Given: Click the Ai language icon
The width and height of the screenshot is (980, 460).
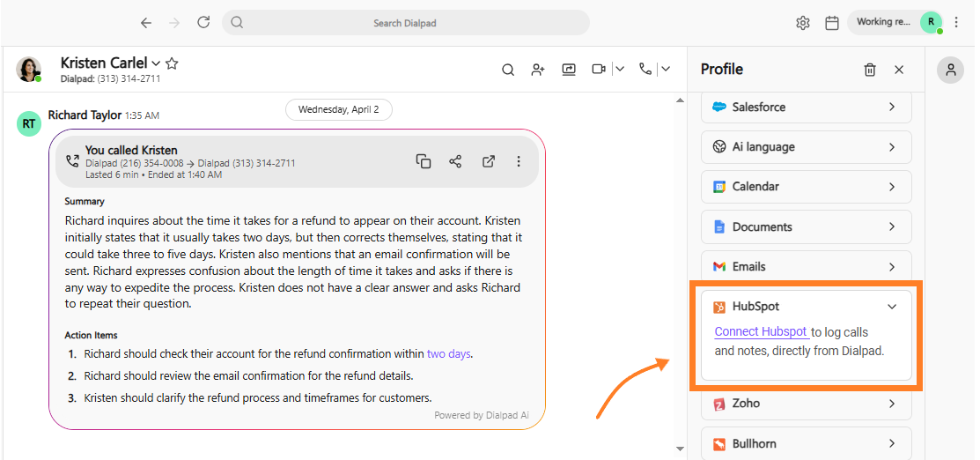Looking at the screenshot, I should pos(719,147).
